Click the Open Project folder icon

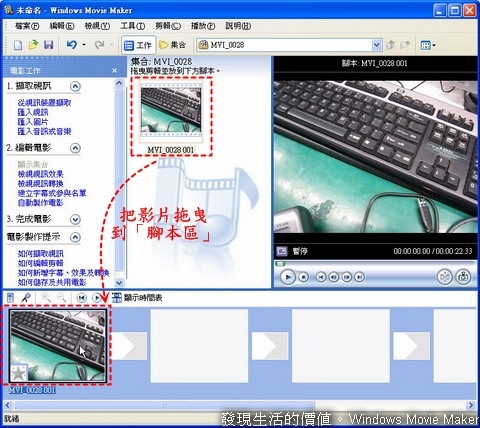(33, 45)
